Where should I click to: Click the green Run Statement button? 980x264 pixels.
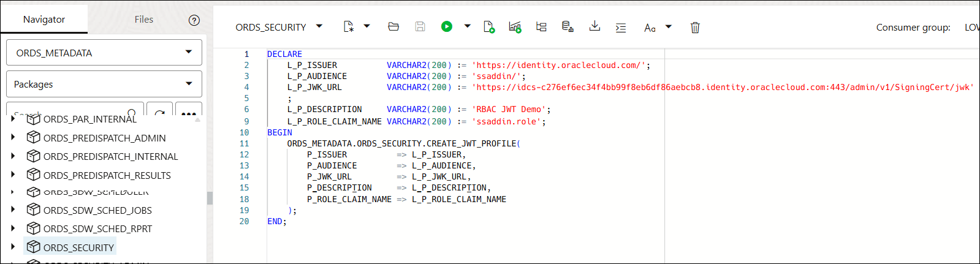tap(446, 26)
